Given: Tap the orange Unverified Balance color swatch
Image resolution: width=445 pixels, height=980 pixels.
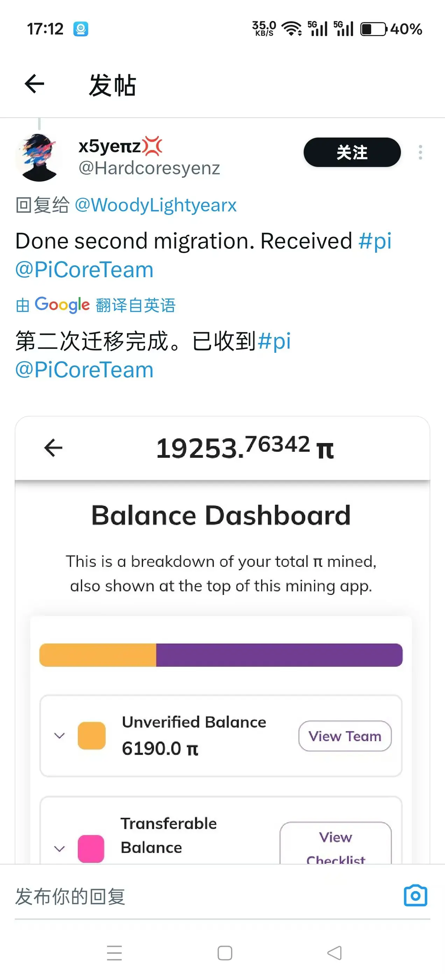Looking at the screenshot, I should tap(91, 735).
